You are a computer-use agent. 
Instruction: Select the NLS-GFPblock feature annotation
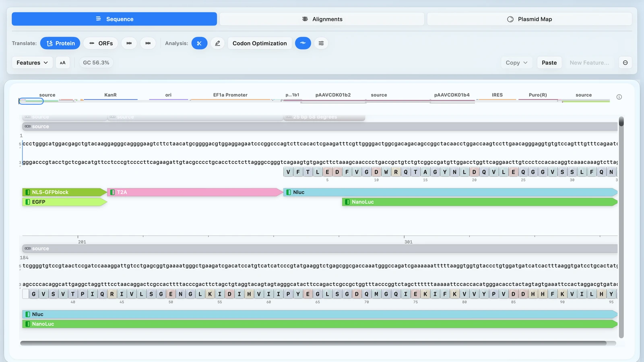(x=64, y=192)
